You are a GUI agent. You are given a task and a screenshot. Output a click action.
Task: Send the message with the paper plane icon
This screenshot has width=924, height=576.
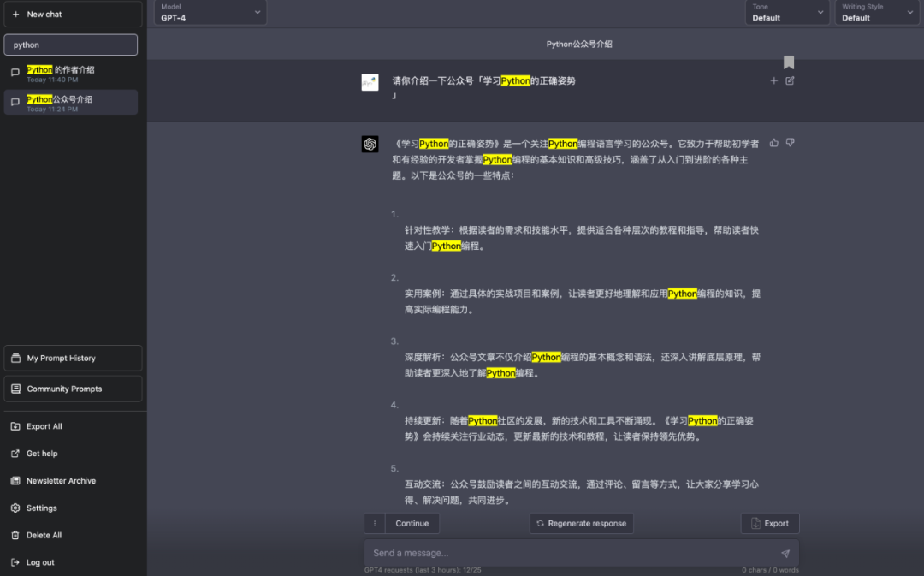click(x=785, y=553)
